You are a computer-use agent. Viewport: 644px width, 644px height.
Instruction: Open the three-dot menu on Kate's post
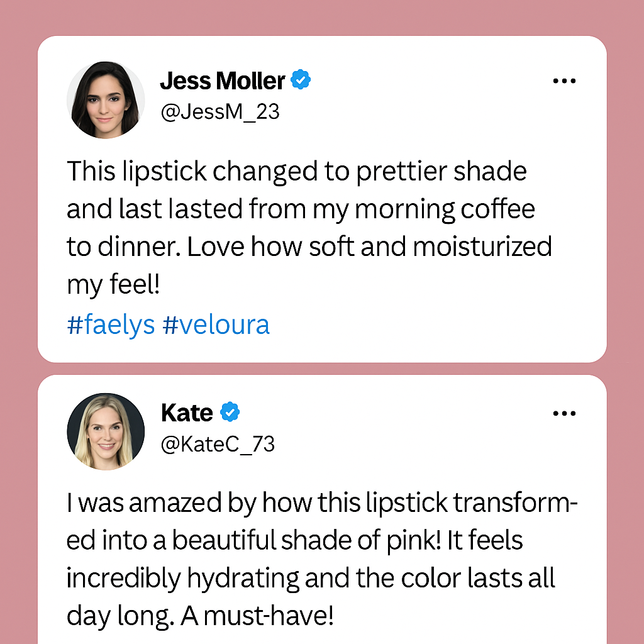pyautogui.click(x=564, y=413)
